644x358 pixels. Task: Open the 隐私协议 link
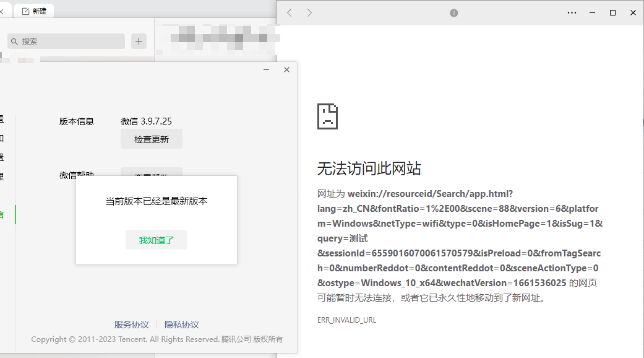(181, 325)
